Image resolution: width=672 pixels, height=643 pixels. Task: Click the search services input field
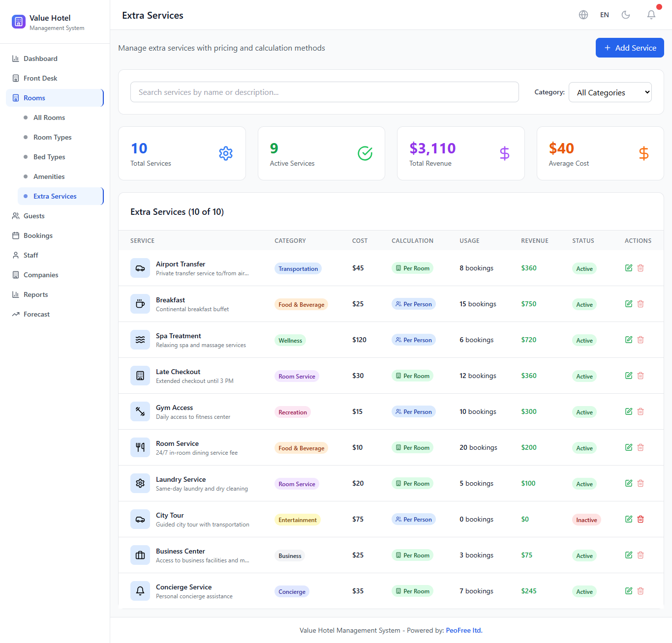[x=324, y=92]
